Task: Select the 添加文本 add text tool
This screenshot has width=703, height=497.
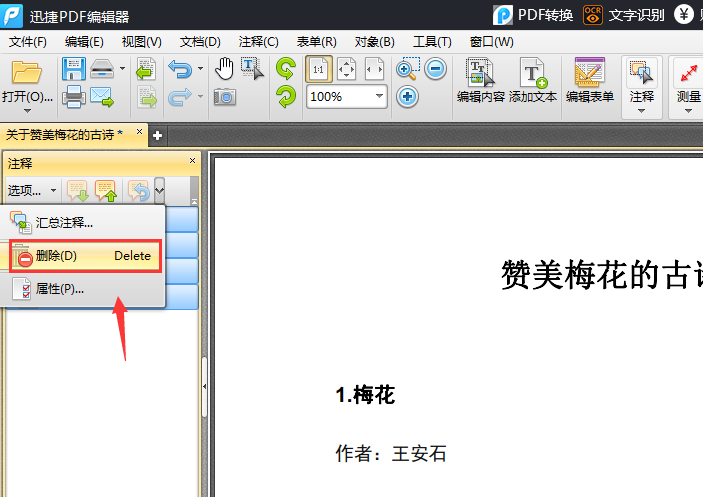Action: (x=533, y=80)
